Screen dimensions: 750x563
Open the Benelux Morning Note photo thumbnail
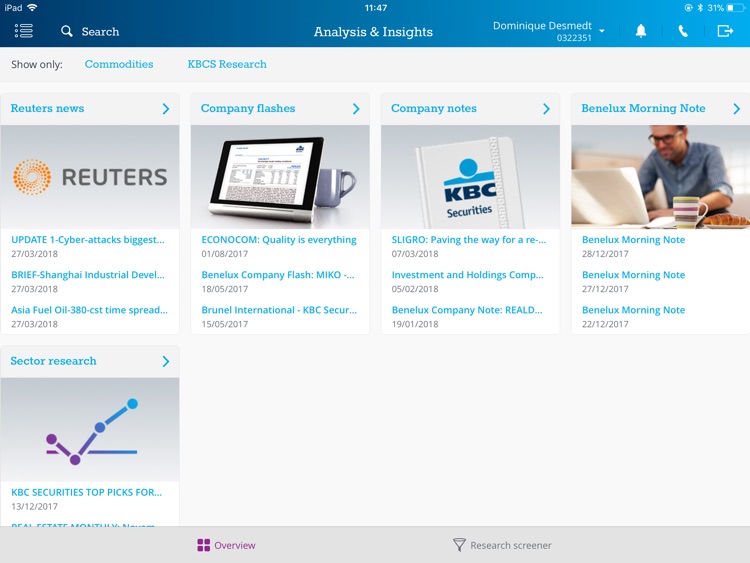coord(661,177)
